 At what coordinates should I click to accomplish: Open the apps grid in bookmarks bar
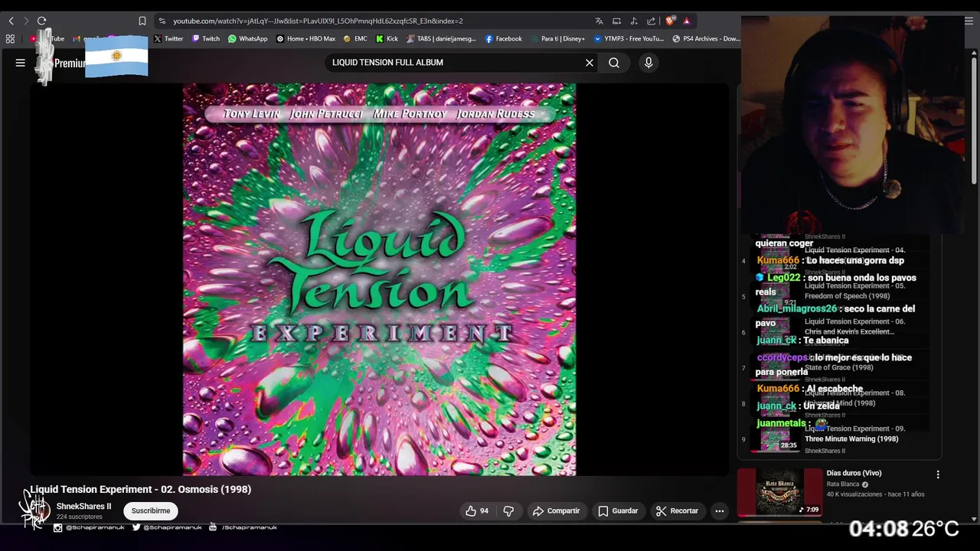[10, 38]
